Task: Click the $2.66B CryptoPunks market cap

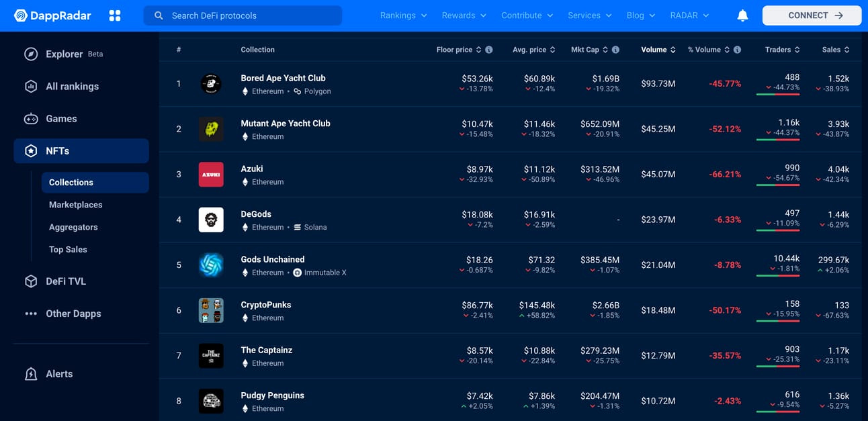Action: pos(606,306)
